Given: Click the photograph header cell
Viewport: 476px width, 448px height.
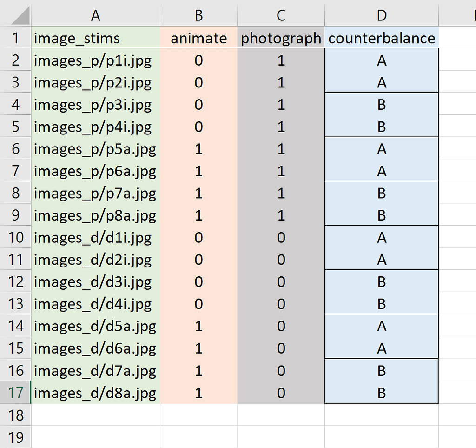Looking at the screenshot, I should [281, 38].
